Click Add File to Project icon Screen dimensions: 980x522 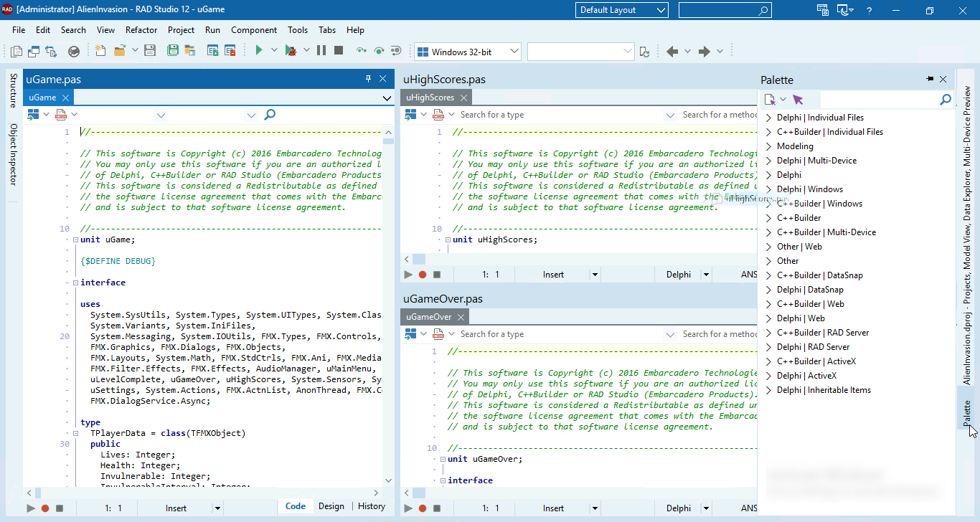coord(213,51)
